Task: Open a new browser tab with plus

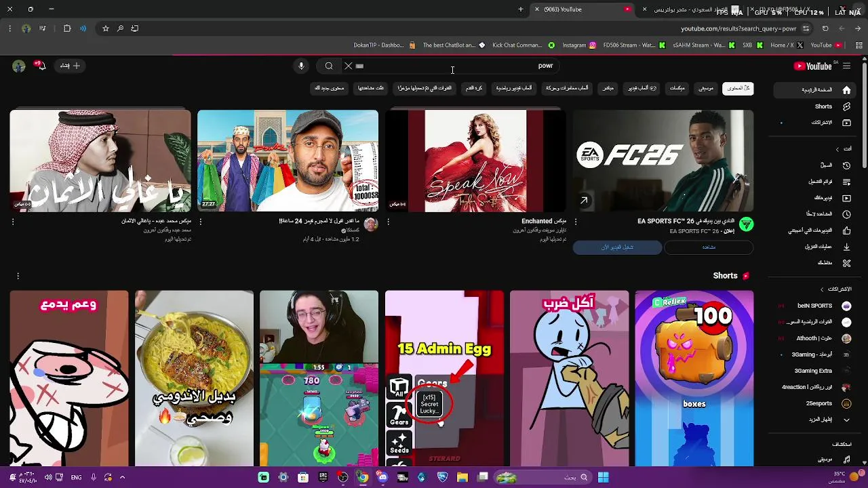Action: 521,9
